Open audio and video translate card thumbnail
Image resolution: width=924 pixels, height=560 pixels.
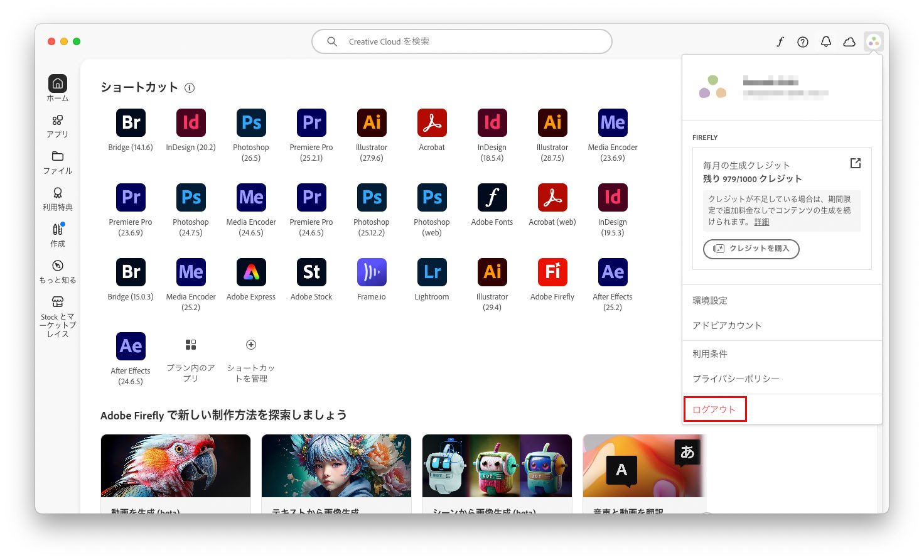pyautogui.click(x=645, y=466)
